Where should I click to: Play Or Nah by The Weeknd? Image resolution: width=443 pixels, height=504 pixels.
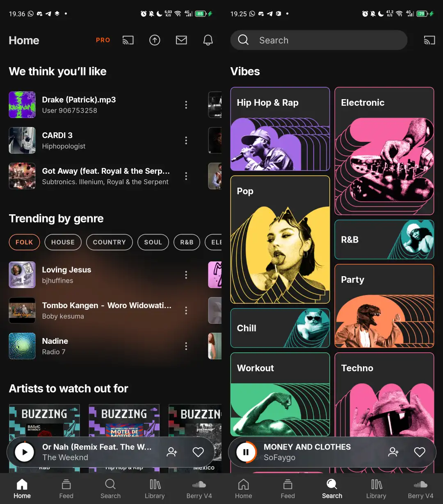click(x=24, y=452)
